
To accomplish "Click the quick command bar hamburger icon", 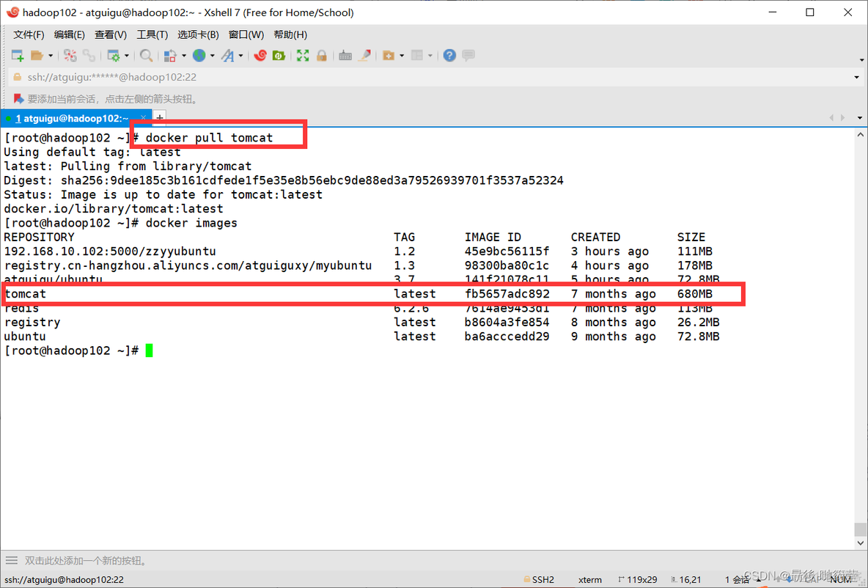I will point(12,561).
